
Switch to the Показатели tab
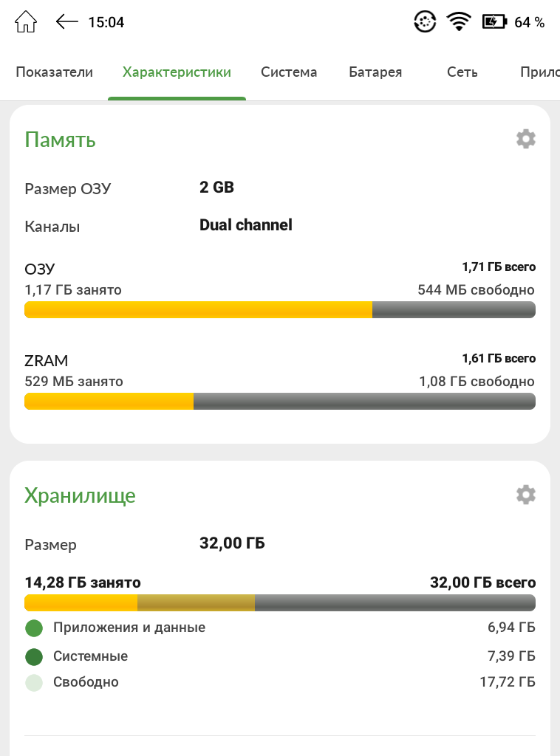[x=54, y=72]
